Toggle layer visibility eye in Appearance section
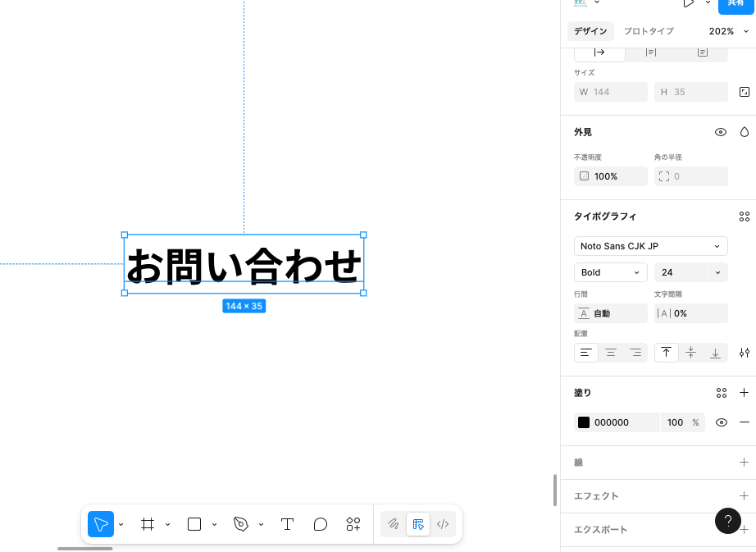The height and width of the screenshot is (552, 756). tap(721, 132)
